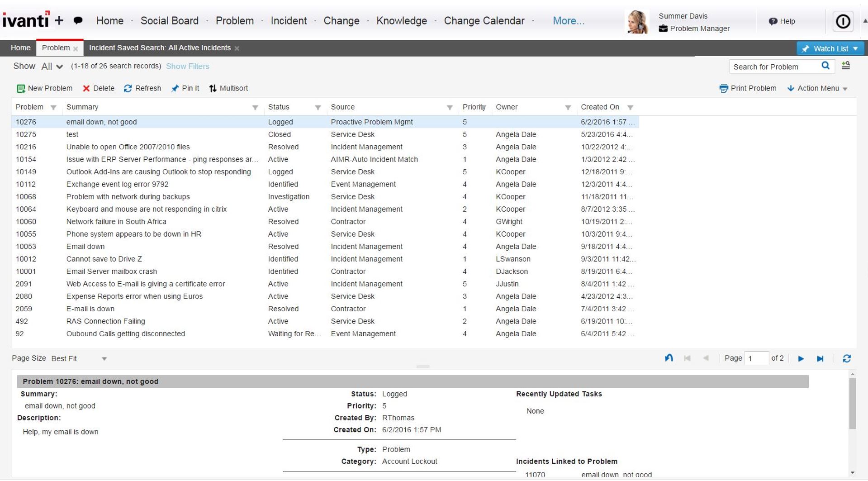Click the power logout icon

pos(843,21)
